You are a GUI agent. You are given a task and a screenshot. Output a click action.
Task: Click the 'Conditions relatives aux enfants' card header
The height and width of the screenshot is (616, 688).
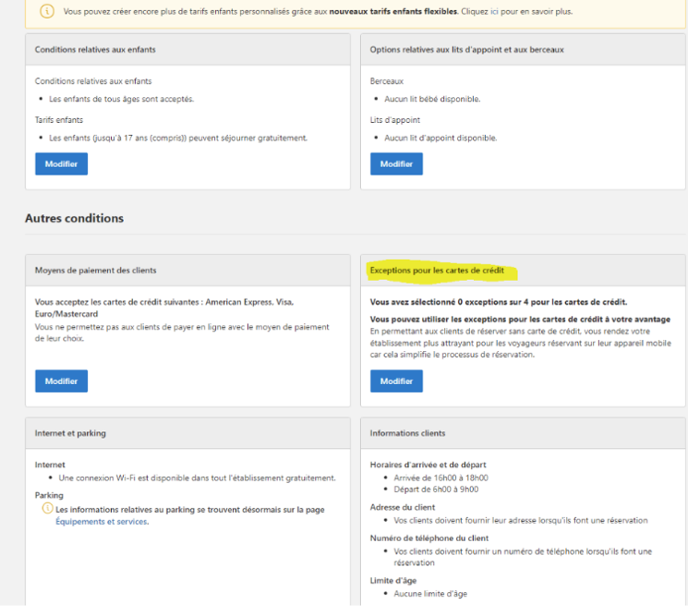click(x=93, y=49)
